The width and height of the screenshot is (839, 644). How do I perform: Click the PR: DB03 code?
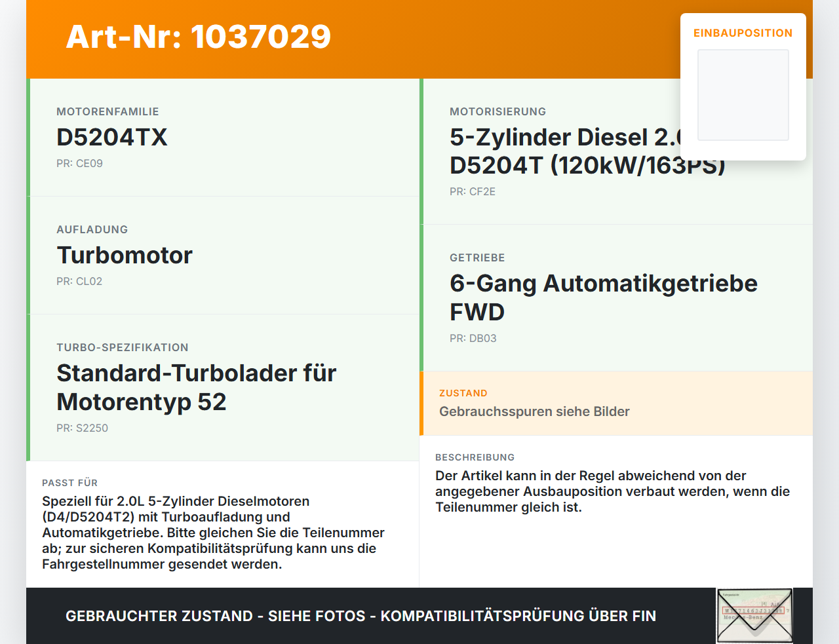pyautogui.click(x=473, y=338)
